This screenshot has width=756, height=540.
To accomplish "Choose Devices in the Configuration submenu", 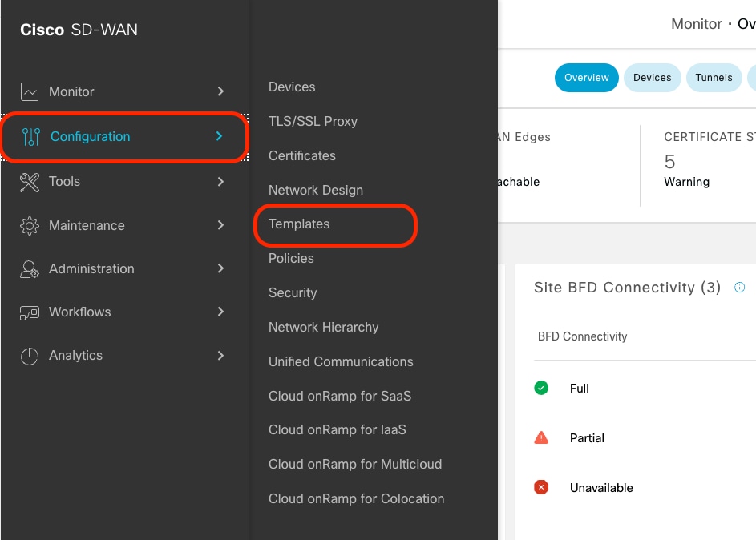I will click(x=292, y=87).
